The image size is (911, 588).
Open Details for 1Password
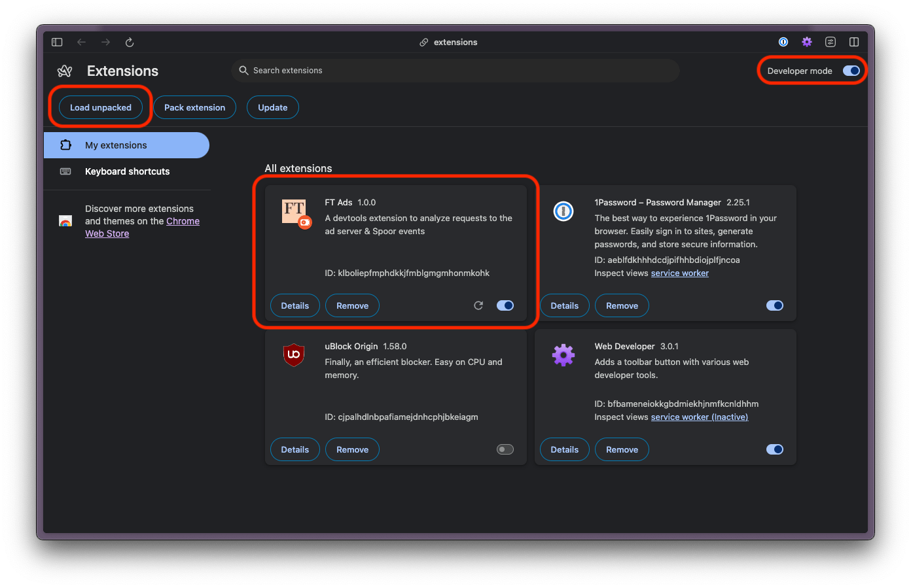click(x=565, y=305)
